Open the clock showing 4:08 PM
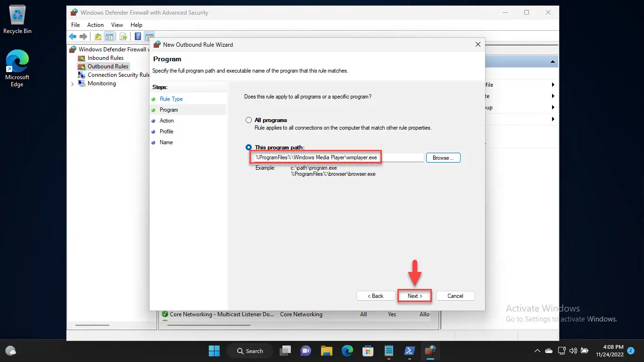644x362 pixels. (x=609, y=351)
